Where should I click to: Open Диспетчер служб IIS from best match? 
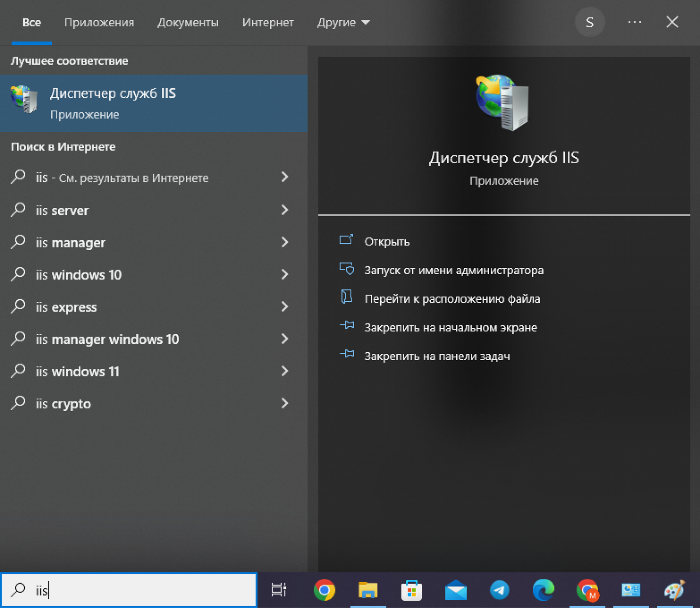(x=113, y=103)
